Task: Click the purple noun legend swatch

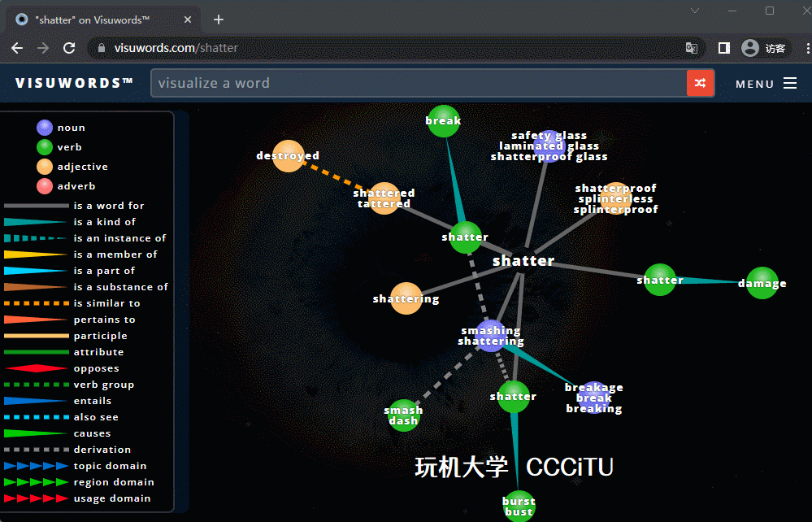Action: tap(45, 128)
